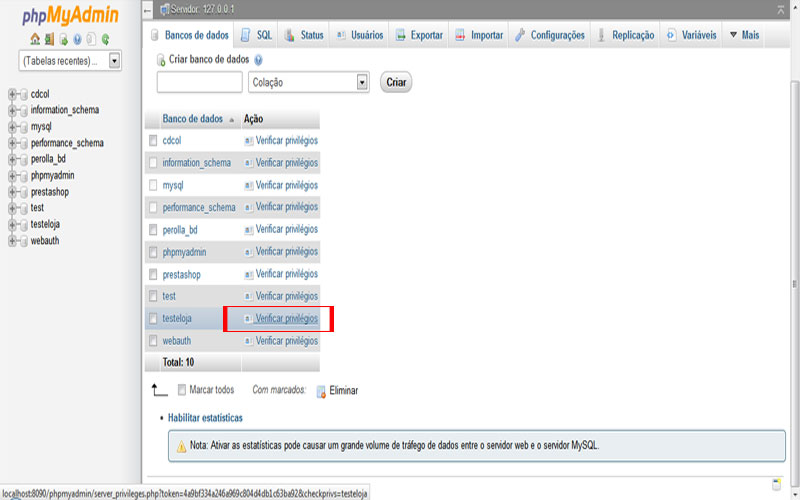Click Verificar privilégios for cdcol

tap(287, 140)
